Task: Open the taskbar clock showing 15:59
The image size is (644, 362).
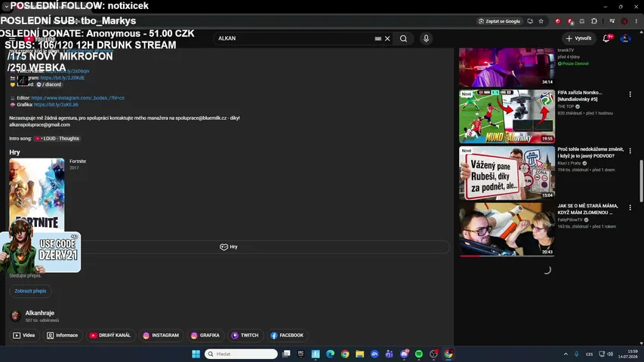Action: [630, 354]
